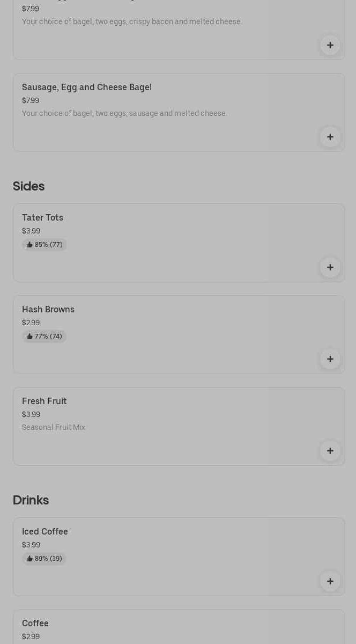Click the Hash Browns 77% rating badge
This screenshot has height=644, width=356.
pyautogui.click(x=44, y=336)
